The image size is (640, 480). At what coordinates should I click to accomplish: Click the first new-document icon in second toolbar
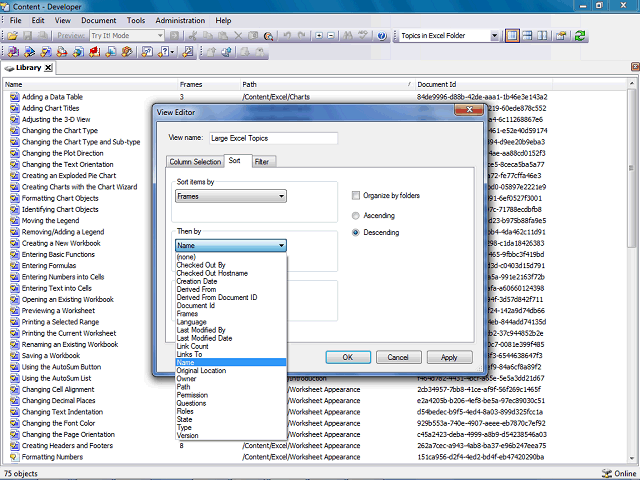point(13,52)
